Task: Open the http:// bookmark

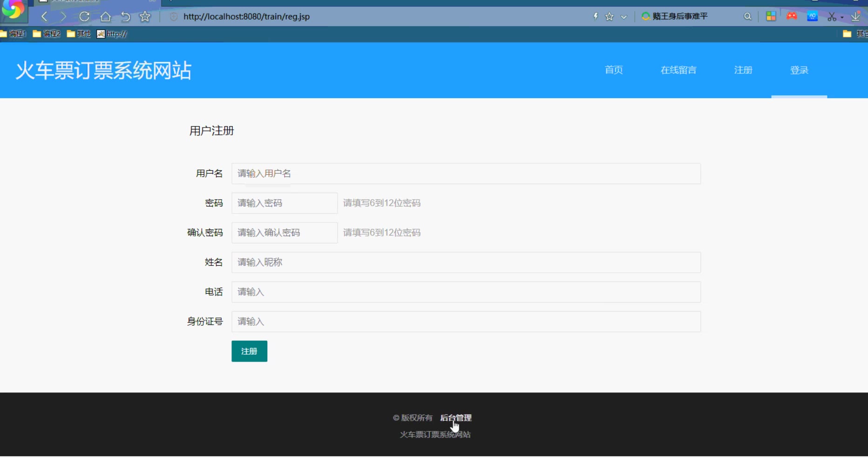Action: pyautogui.click(x=112, y=34)
